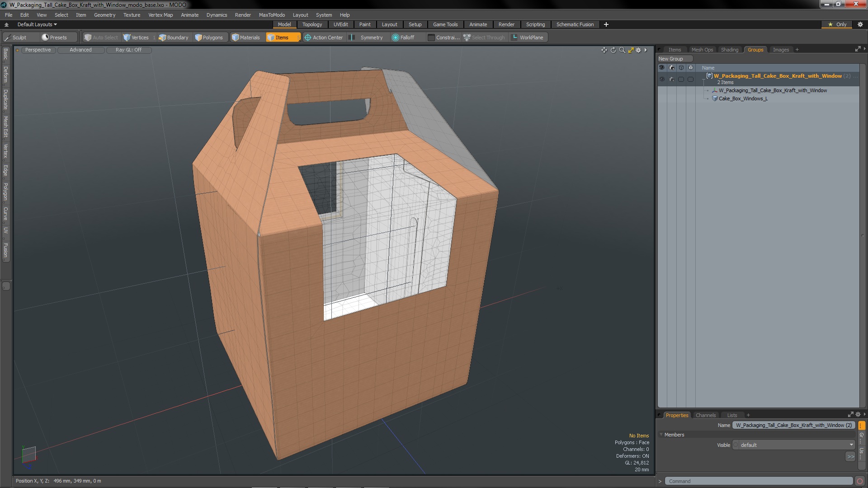This screenshot has height=488, width=868.
Task: Collapse the Members section
Action: pyautogui.click(x=661, y=435)
